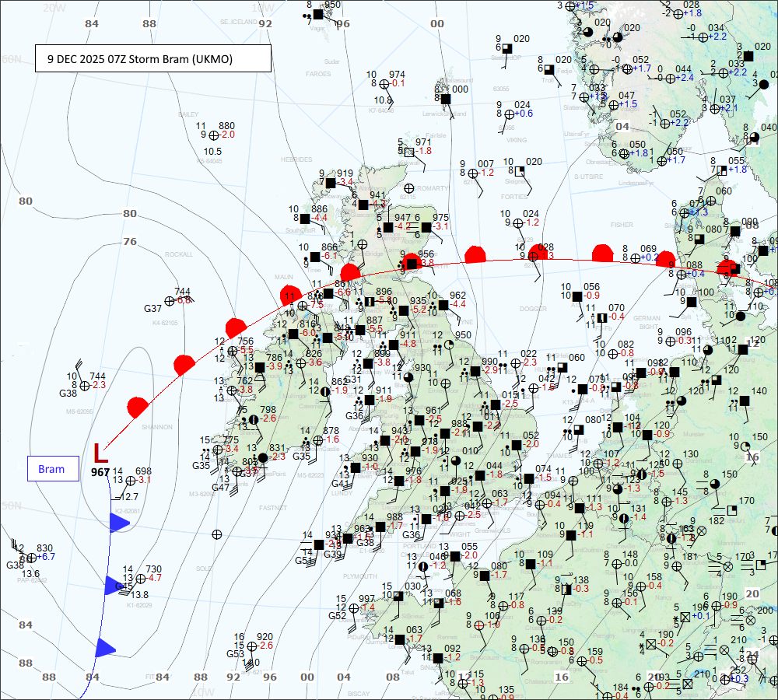
Task: Click the topmost blue cold front triangle
Action: [119, 523]
